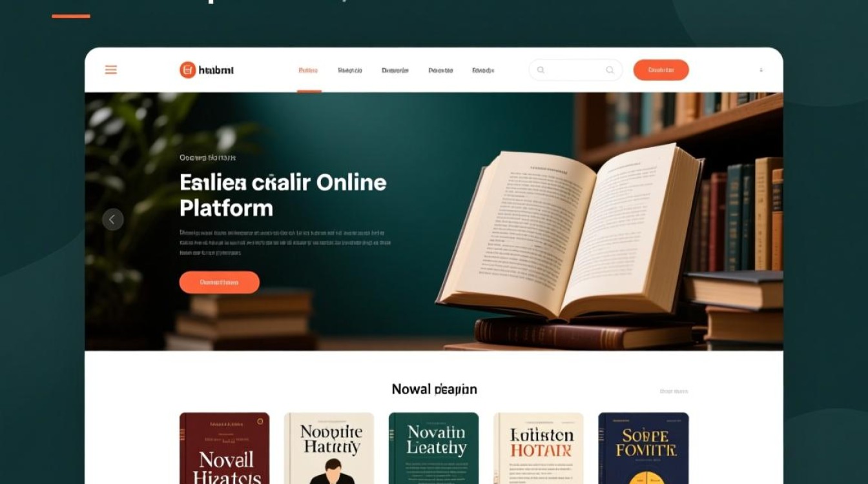Click the left magnifier icon in search box
This screenshot has width=868, height=484.
[x=541, y=70]
